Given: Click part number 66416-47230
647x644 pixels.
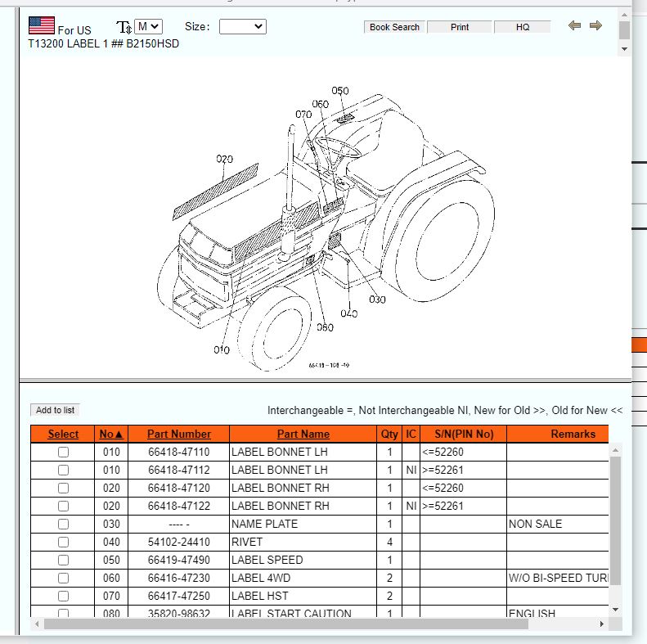Looking at the screenshot, I should click(x=179, y=579).
